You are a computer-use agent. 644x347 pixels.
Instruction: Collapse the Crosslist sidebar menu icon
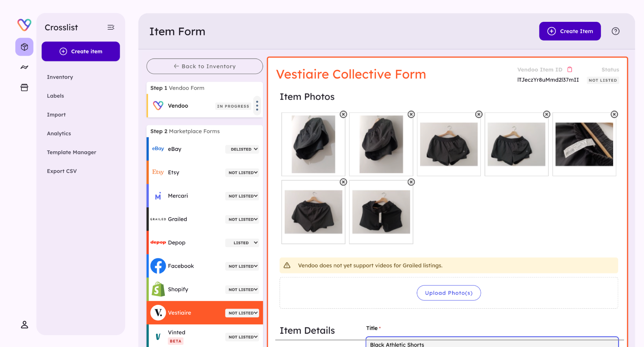pyautogui.click(x=111, y=27)
